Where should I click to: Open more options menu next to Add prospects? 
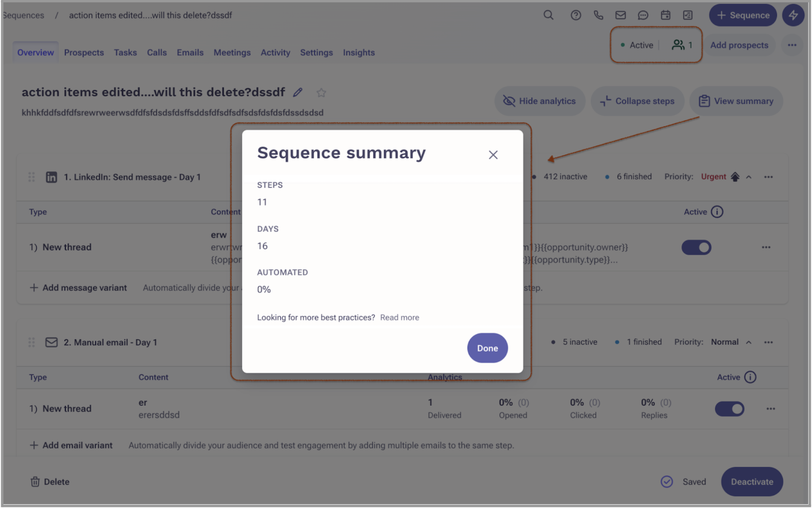[792, 45]
